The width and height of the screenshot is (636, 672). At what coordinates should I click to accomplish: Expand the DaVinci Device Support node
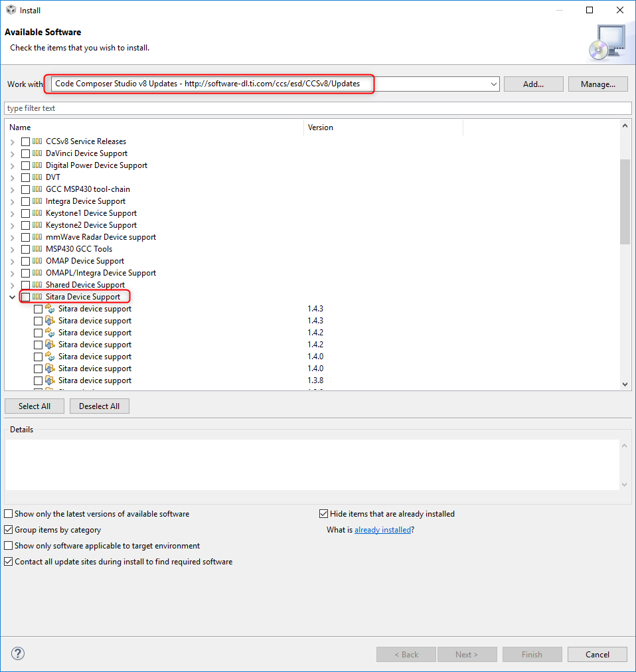pyautogui.click(x=13, y=154)
